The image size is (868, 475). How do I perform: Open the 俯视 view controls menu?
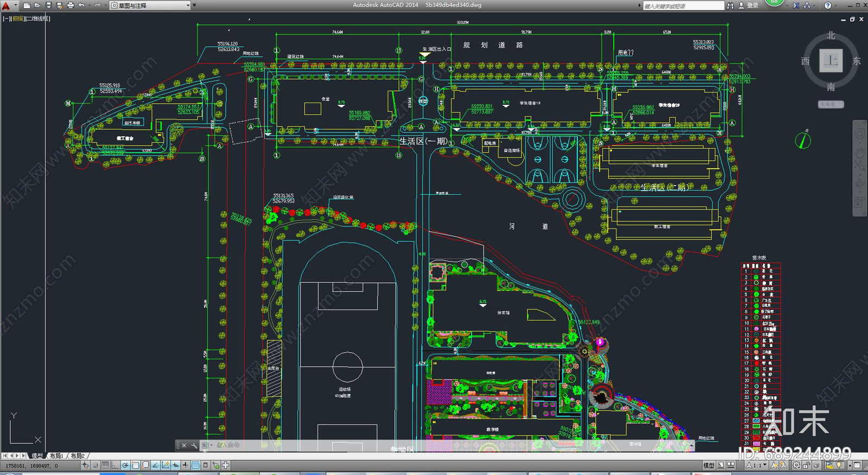(18, 18)
